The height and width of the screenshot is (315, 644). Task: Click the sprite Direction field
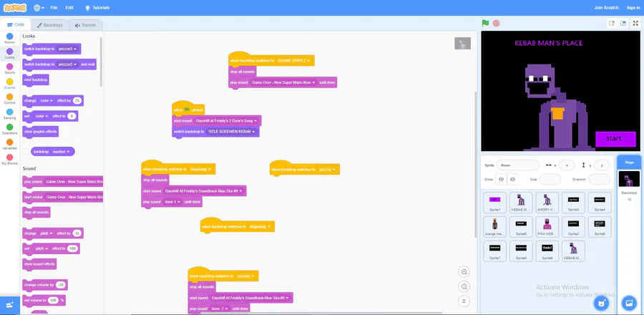click(x=599, y=180)
